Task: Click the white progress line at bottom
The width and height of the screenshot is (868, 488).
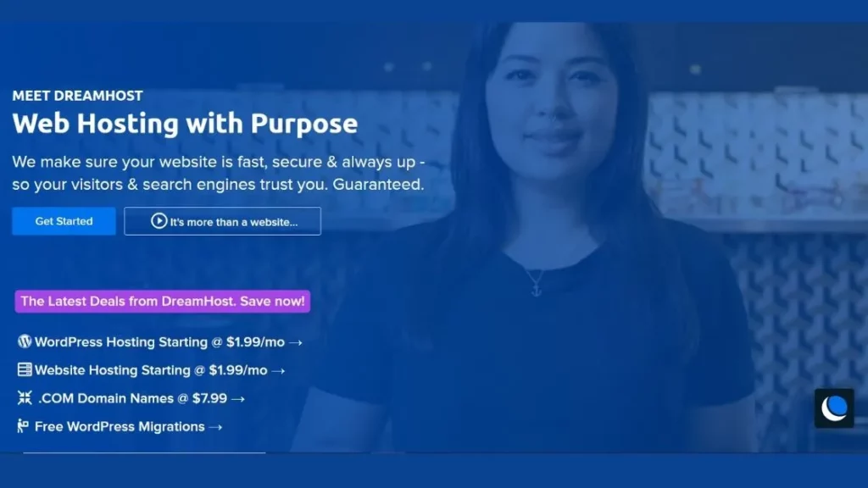Action: [x=144, y=452]
